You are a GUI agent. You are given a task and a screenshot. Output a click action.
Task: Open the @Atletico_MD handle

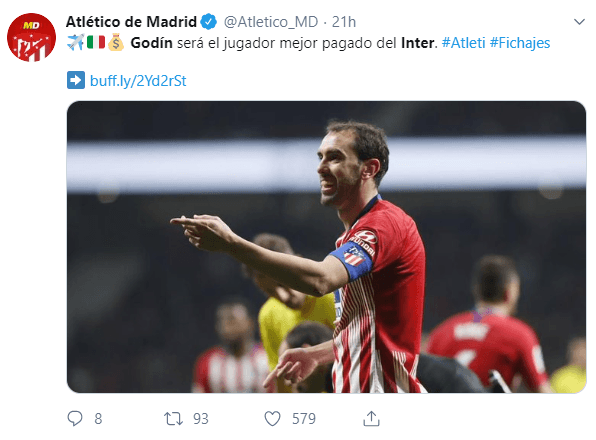pos(271,22)
